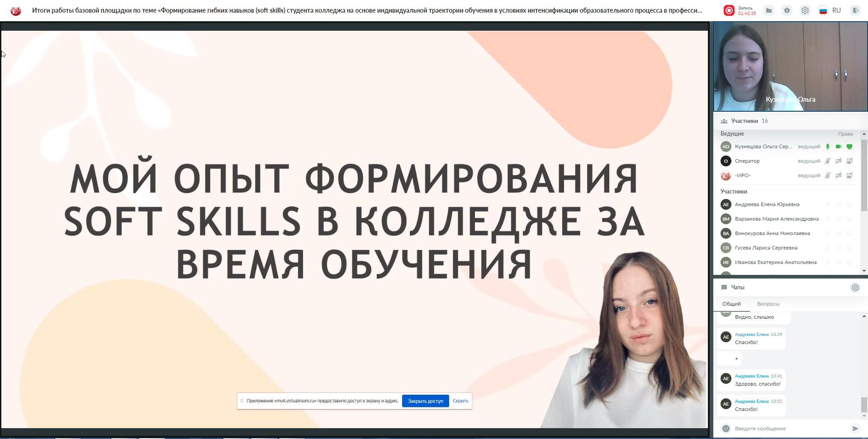Viewport: 868px width, 439px height.
Task: Toggle camera for Оператор
Action: click(x=838, y=161)
